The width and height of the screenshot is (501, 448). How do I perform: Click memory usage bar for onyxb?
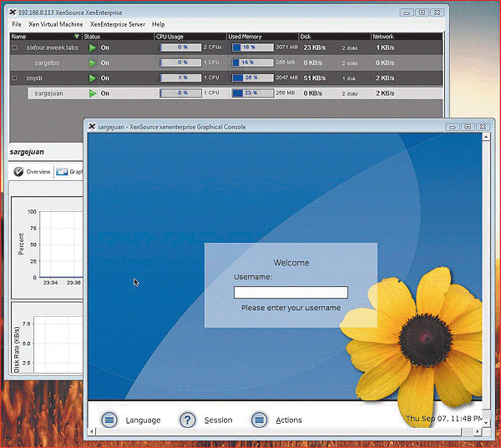[x=253, y=78]
